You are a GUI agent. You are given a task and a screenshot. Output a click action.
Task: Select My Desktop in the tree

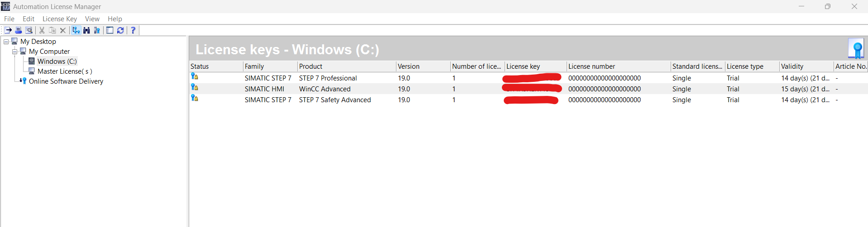pos(38,42)
